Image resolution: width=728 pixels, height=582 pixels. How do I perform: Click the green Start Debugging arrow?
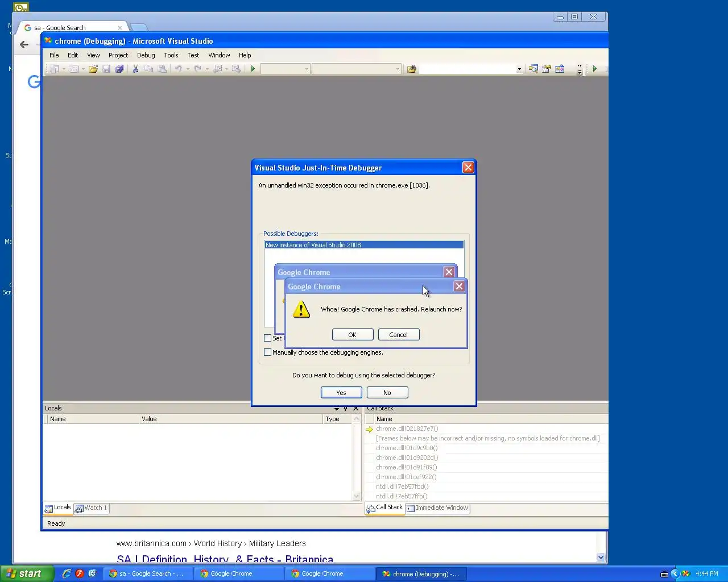(253, 69)
